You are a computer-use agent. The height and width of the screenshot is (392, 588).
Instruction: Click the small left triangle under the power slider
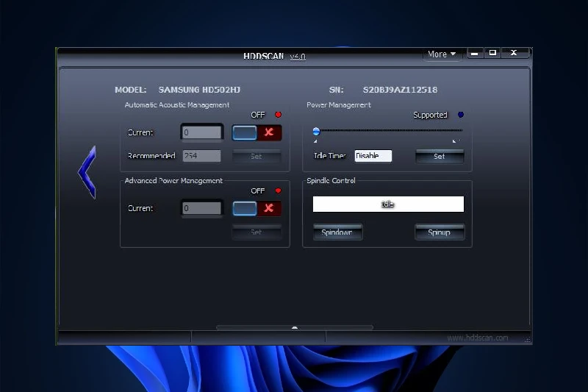click(315, 141)
